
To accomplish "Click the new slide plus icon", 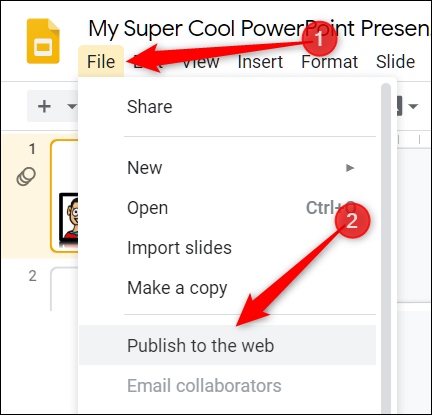I will click(44, 107).
